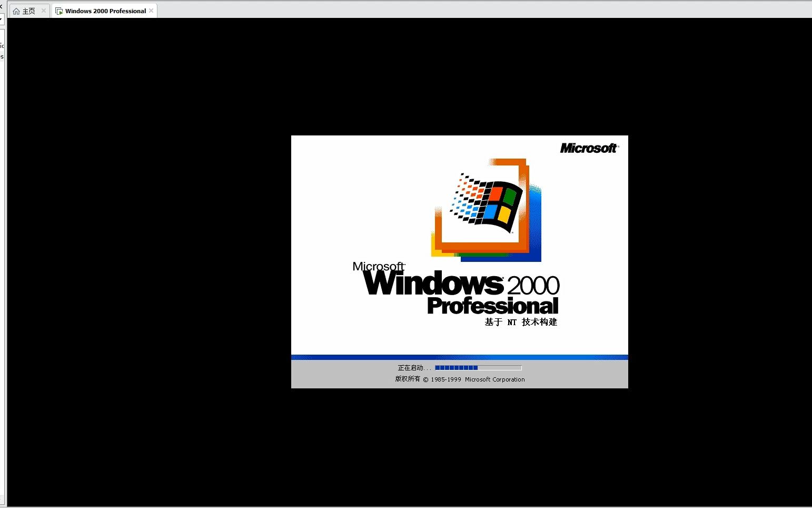The image size is (812, 508).
Task: Click the 基于 NT 技术构建 caption
Action: click(521, 322)
